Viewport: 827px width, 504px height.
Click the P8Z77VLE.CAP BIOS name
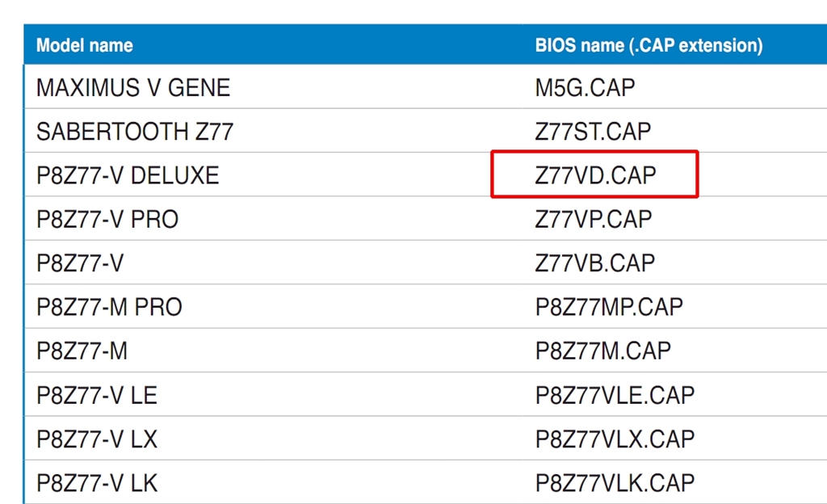(x=615, y=395)
